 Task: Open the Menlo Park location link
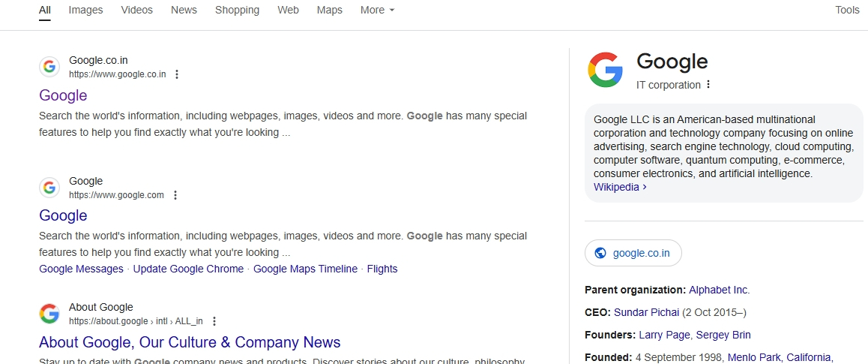753,357
